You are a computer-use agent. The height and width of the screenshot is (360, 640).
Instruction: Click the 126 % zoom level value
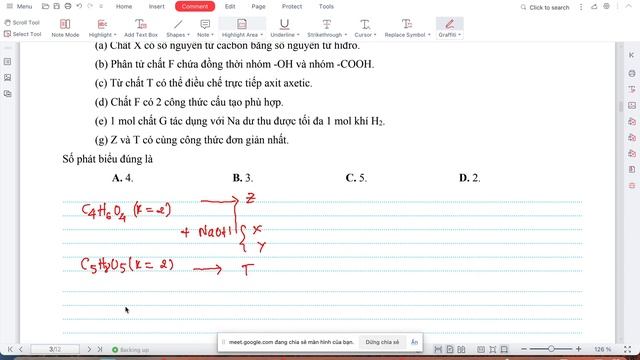[x=602, y=349]
